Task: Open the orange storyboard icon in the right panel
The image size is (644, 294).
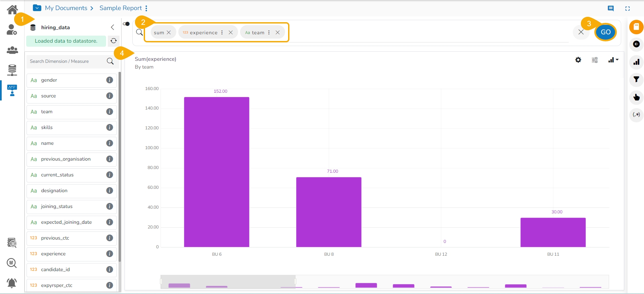Action: (x=636, y=27)
